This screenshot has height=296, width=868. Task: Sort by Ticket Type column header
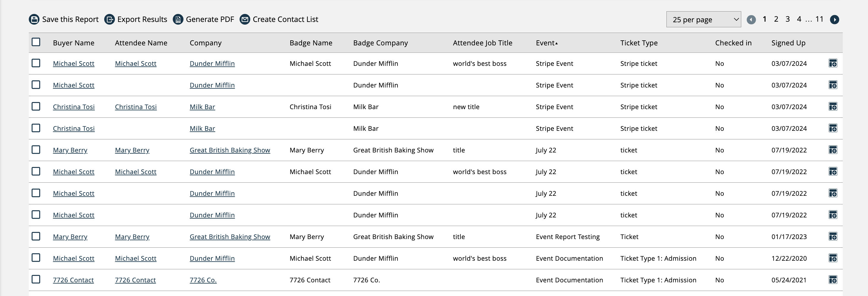(639, 43)
